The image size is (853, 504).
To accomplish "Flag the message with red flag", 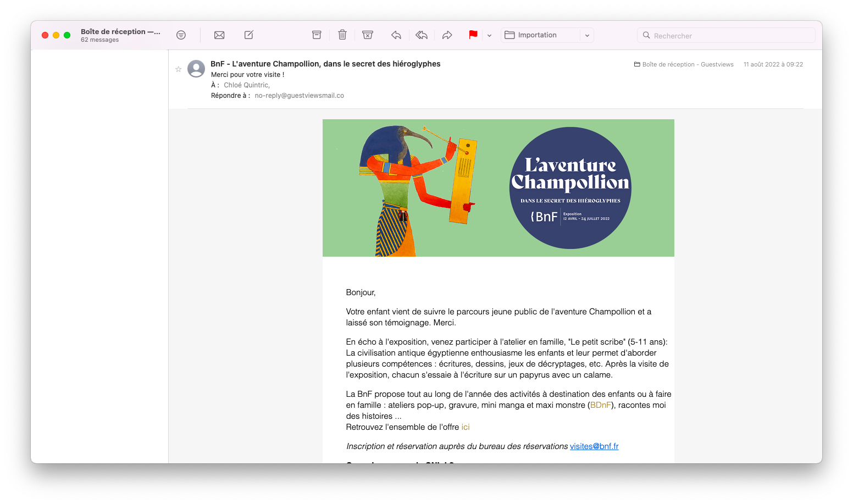I will click(473, 35).
